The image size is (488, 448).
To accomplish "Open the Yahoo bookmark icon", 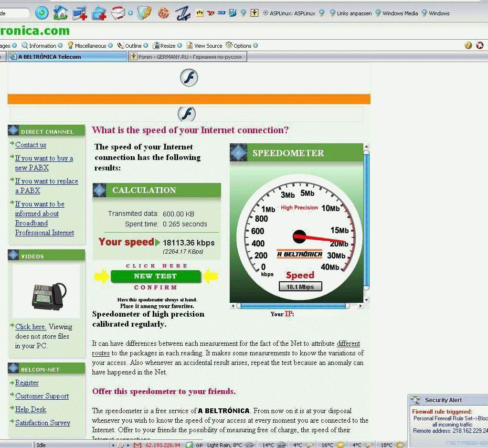I will (x=211, y=13).
